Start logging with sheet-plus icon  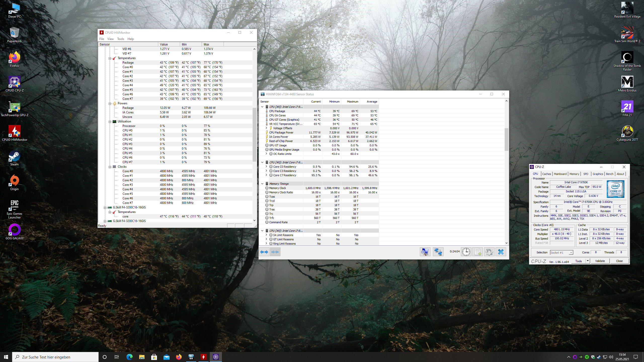pos(477,252)
